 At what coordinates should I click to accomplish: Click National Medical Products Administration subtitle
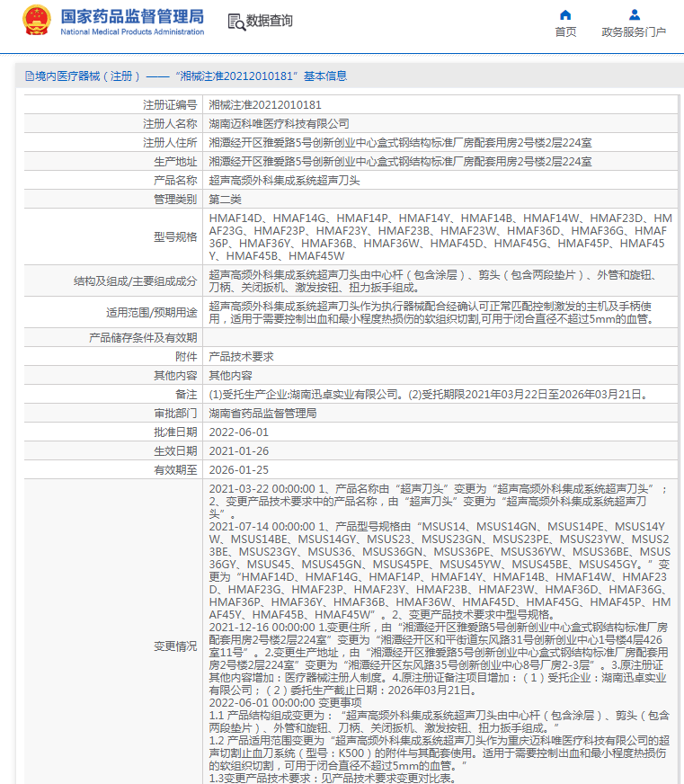[x=132, y=31]
